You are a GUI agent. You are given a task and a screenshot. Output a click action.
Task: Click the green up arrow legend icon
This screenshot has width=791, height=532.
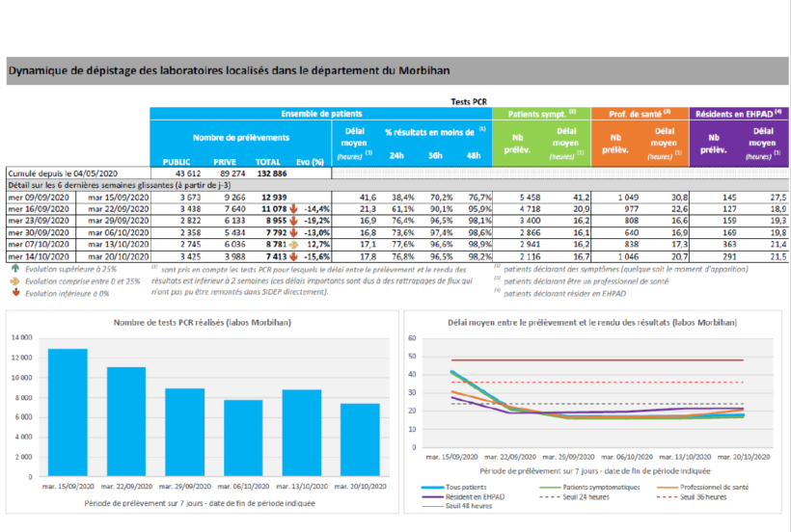15,269
